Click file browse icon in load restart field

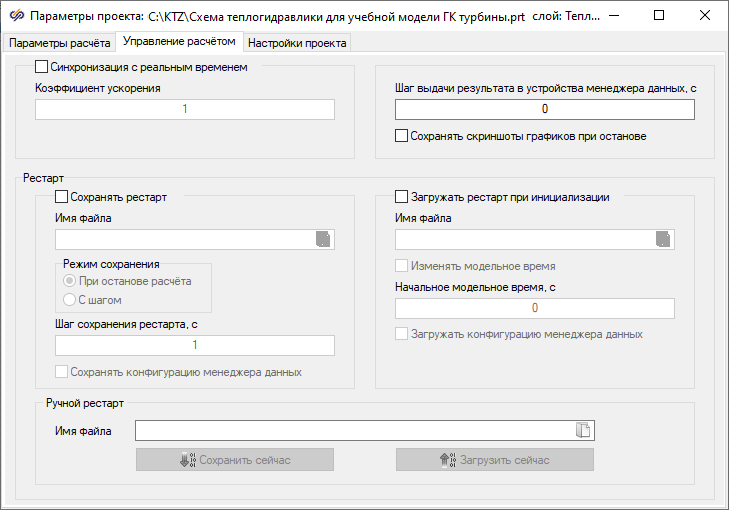tap(663, 239)
